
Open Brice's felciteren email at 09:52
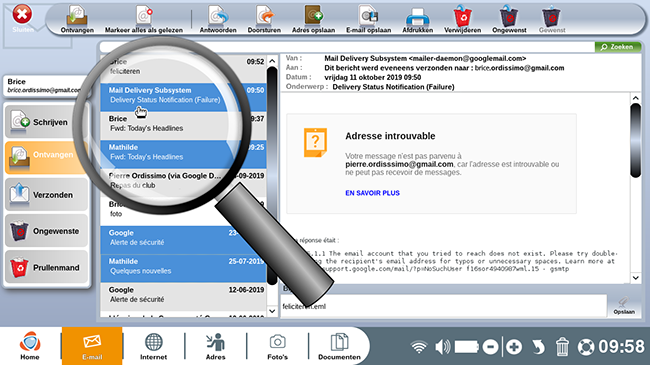point(183,68)
